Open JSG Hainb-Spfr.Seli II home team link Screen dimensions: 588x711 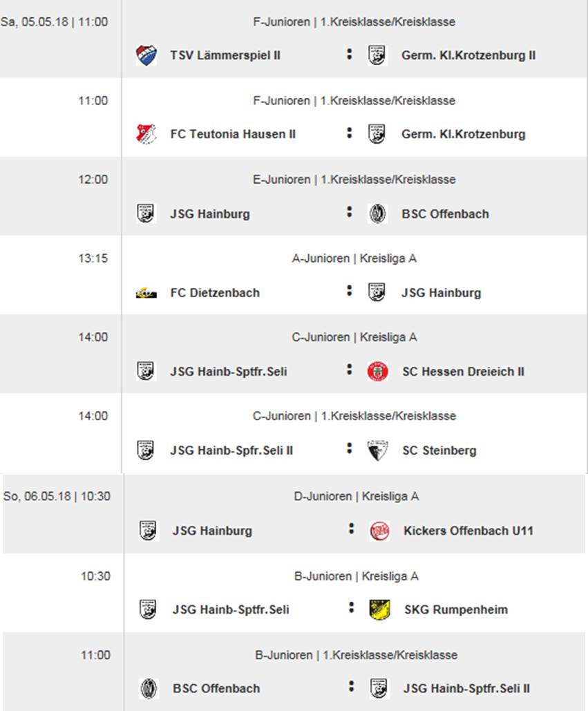(x=231, y=451)
